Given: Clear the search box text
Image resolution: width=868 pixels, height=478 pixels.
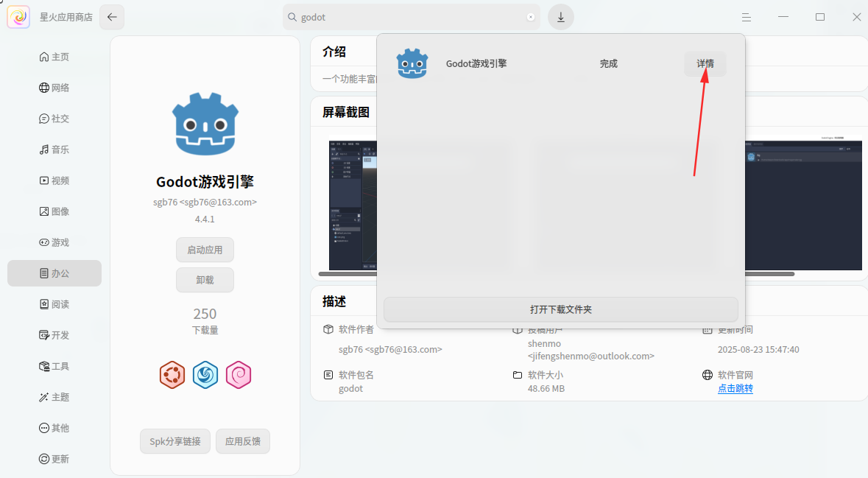Looking at the screenshot, I should 530,17.
